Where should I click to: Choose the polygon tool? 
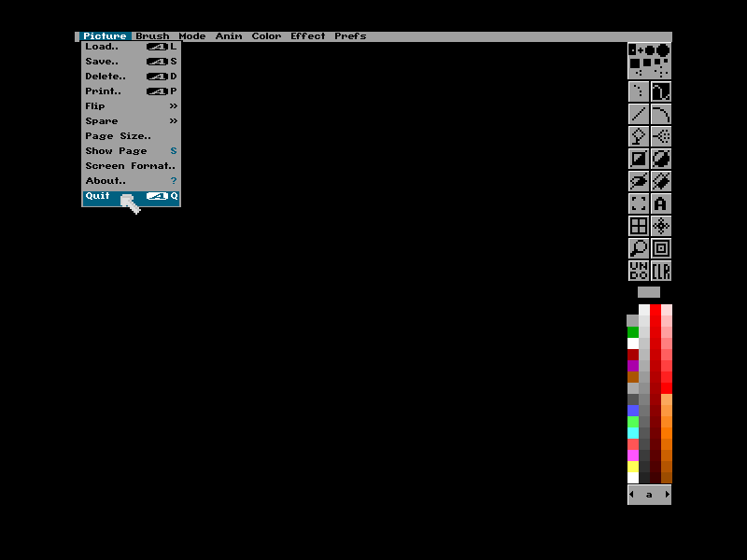click(x=661, y=181)
